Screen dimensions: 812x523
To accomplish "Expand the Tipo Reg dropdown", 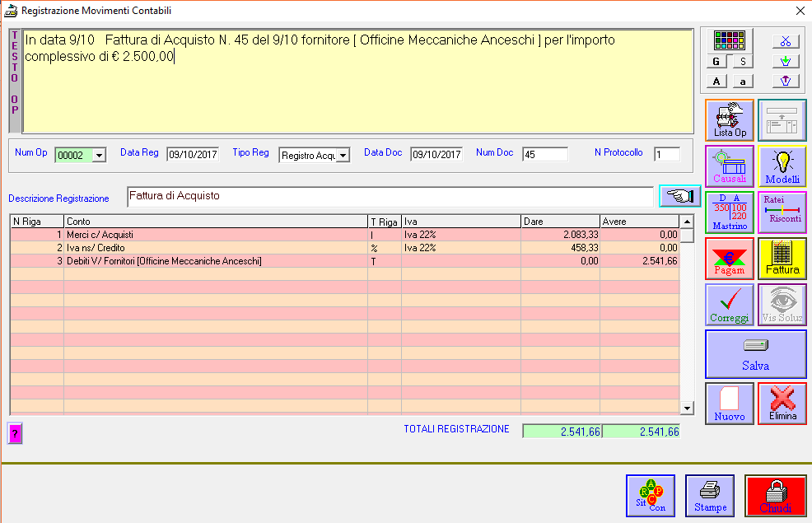I will tap(343, 155).
